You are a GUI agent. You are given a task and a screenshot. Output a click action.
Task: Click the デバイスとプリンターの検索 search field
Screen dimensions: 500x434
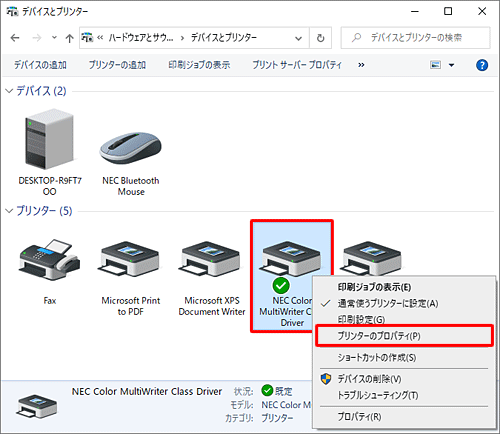point(415,38)
